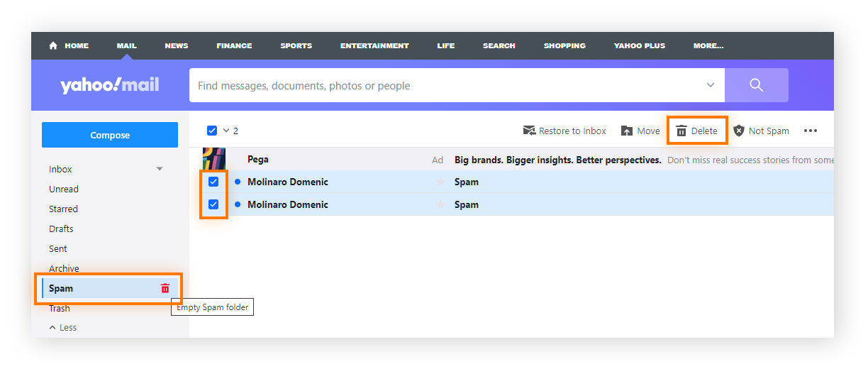The image size is (868, 369).
Task: Open LIFE in top navigation
Action: tap(446, 45)
